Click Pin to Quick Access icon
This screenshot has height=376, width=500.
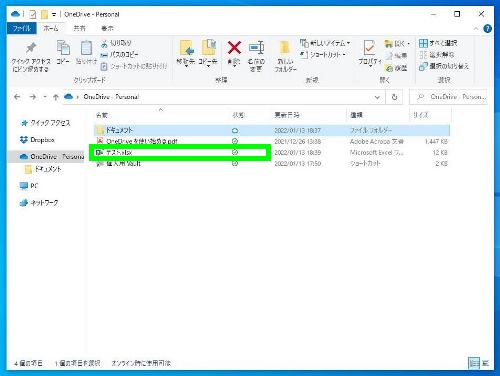[31, 56]
